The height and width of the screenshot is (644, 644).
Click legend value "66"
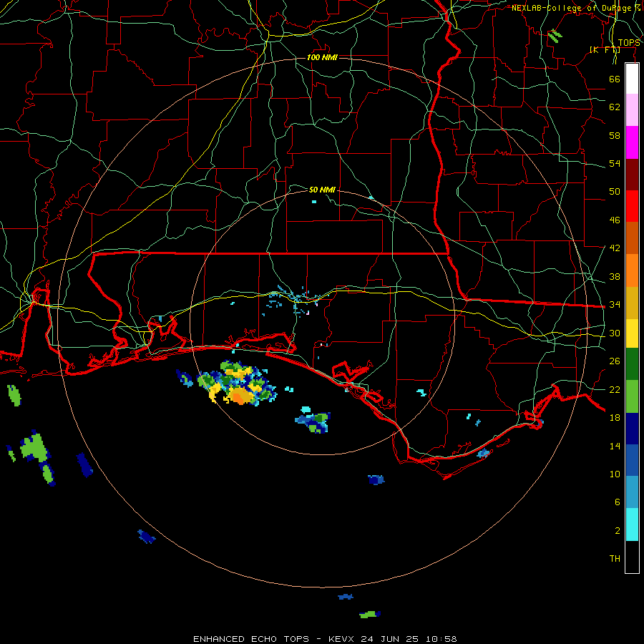[615, 79]
